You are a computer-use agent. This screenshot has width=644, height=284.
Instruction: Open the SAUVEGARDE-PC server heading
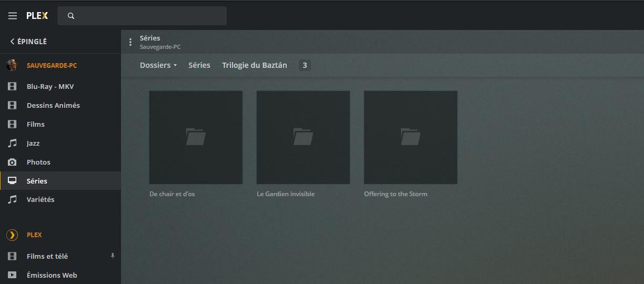click(52, 66)
